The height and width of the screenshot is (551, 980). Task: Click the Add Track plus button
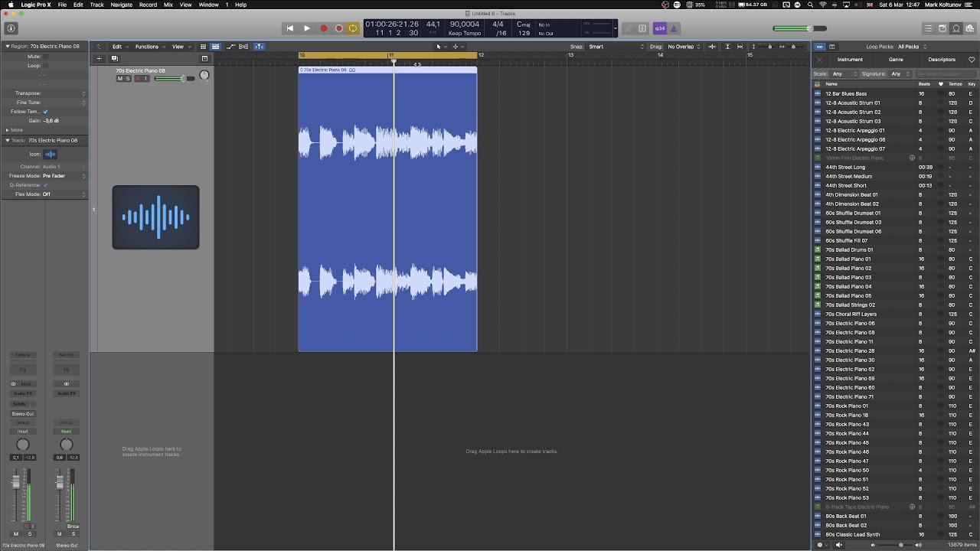(99, 58)
